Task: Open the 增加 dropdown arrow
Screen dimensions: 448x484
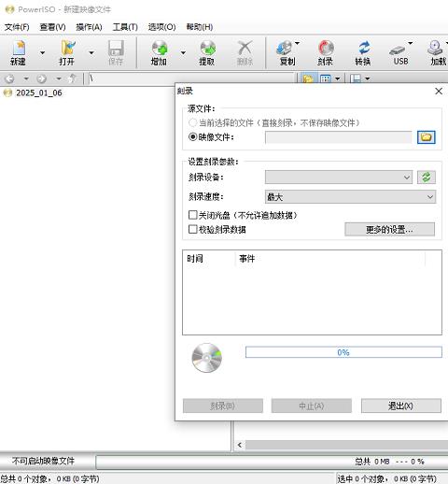Action: pyautogui.click(x=183, y=52)
